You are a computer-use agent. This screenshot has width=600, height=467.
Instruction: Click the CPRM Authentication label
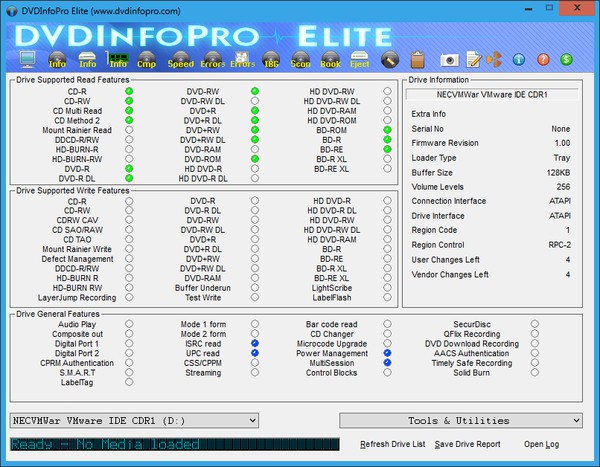77,363
